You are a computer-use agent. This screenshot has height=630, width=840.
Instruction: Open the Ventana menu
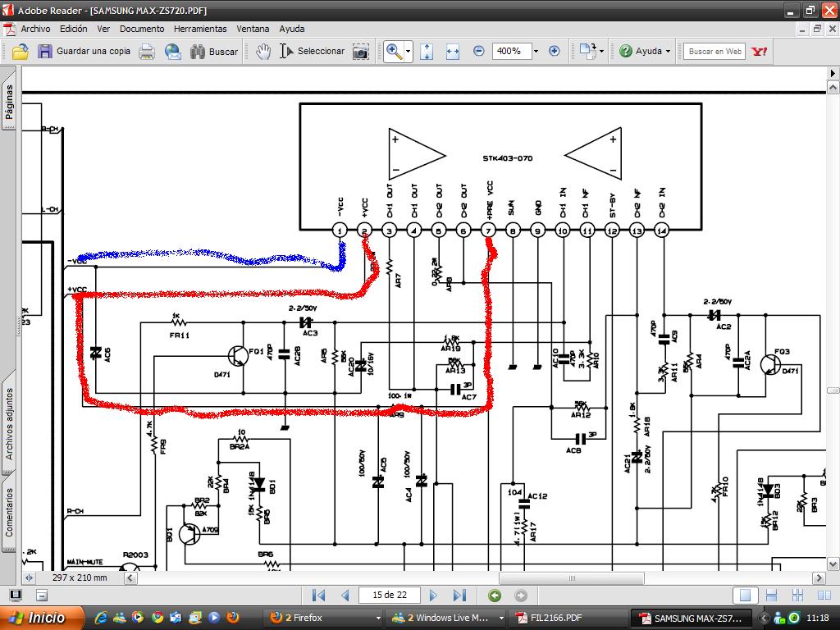click(x=253, y=29)
